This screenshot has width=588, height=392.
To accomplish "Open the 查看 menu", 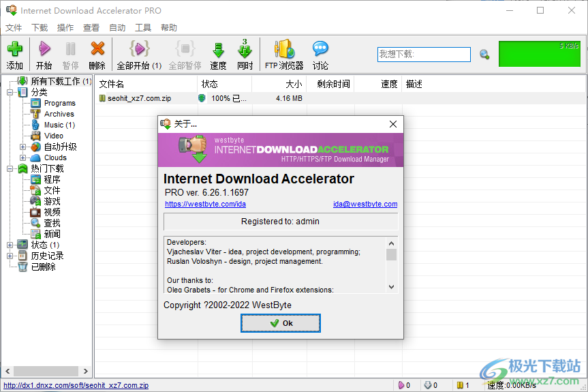I will (91, 28).
